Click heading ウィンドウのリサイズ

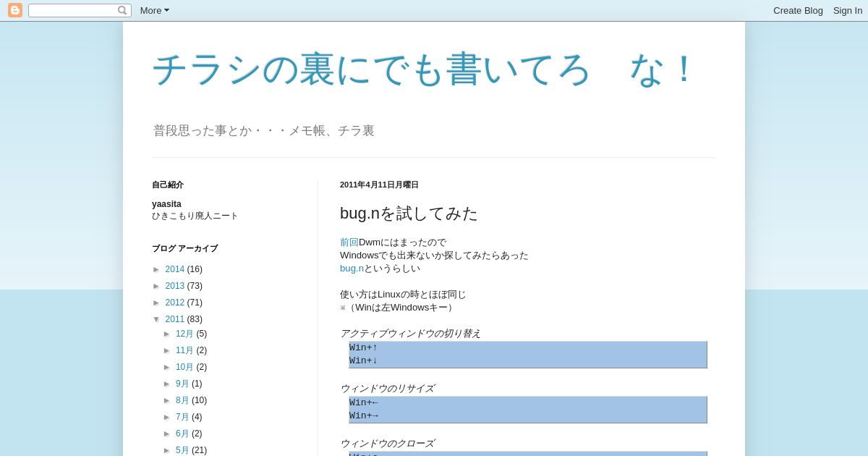tap(387, 389)
